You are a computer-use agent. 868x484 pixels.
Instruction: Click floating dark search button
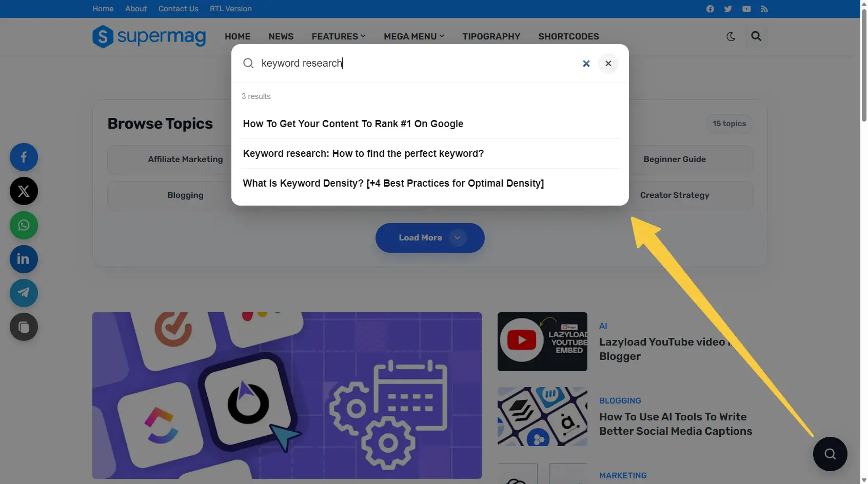click(x=830, y=454)
